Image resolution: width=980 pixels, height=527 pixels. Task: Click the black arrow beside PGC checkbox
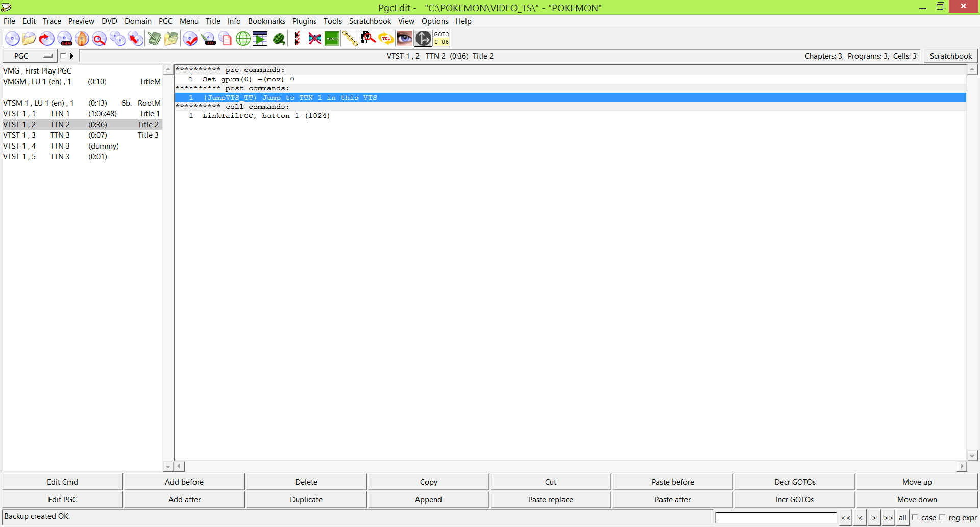pos(72,56)
